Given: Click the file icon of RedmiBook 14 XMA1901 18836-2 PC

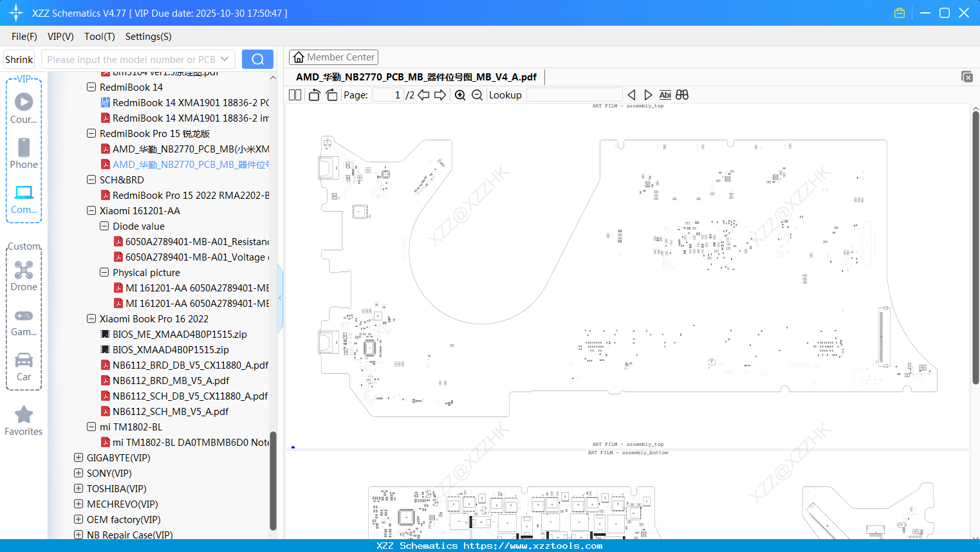Looking at the screenshot, I should coord(106,103).
